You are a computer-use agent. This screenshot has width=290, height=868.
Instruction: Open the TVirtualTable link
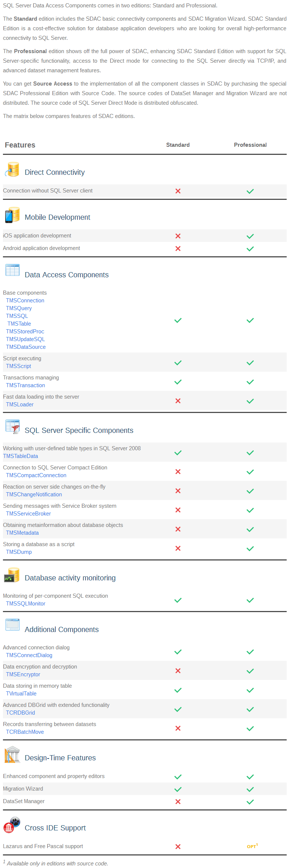pyautogui.click(x=21, y=694)
